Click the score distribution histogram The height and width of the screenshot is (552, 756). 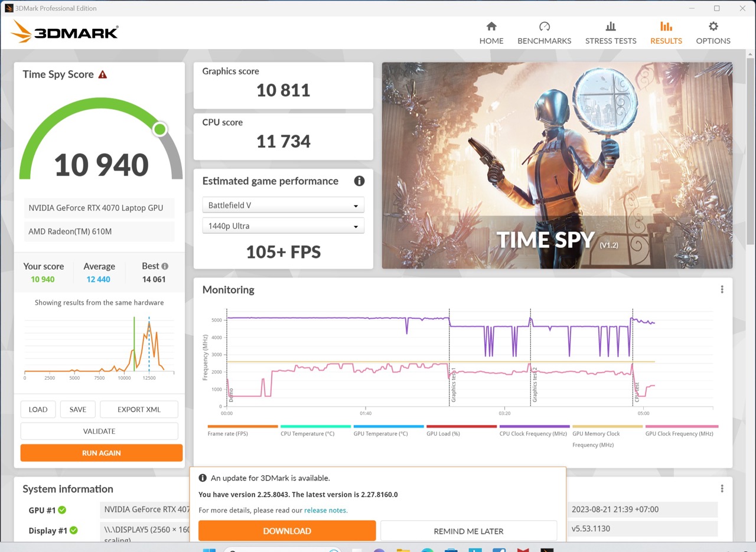99,345
